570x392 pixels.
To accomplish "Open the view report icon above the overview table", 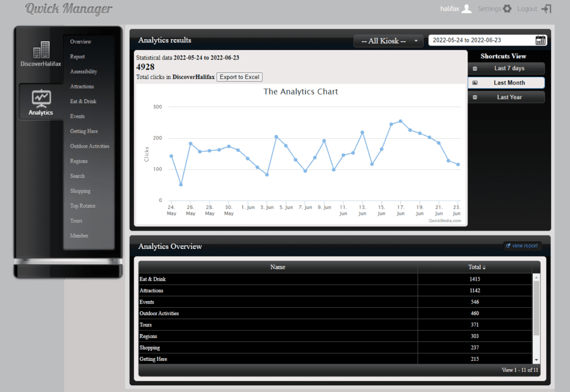I will [x=522, y=246].
